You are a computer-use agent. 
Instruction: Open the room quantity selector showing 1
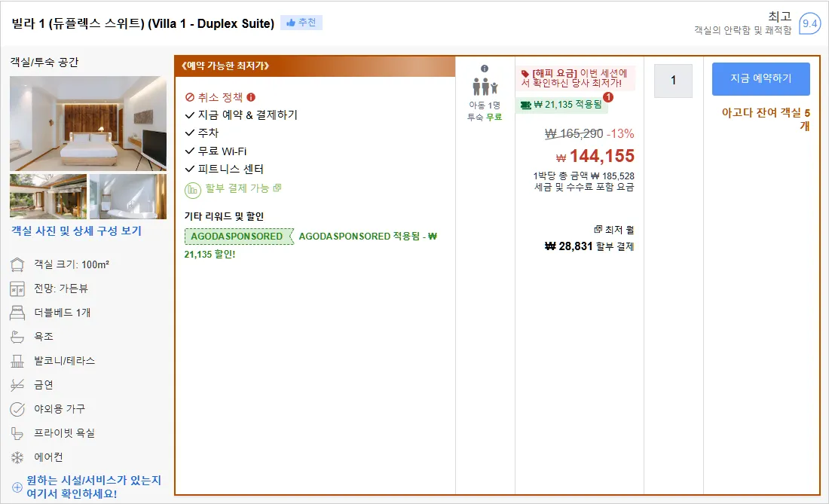673,81
